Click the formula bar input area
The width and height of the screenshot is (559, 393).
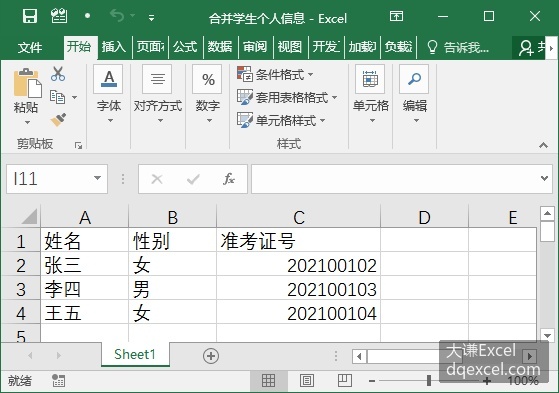pyautogui.click(x=394, y=179)
